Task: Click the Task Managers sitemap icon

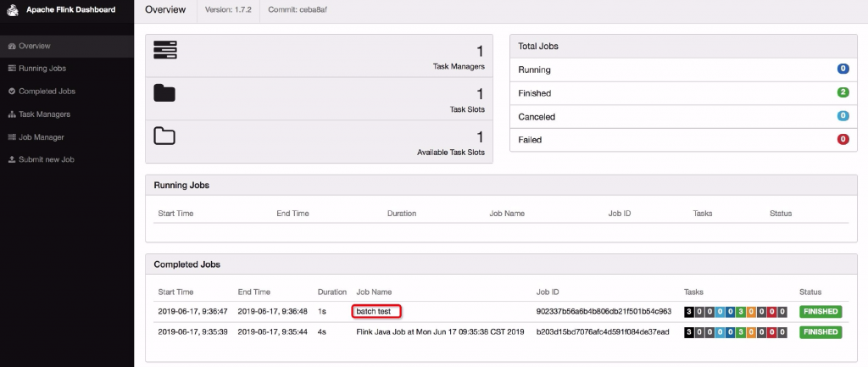Action: pos(12,114)
